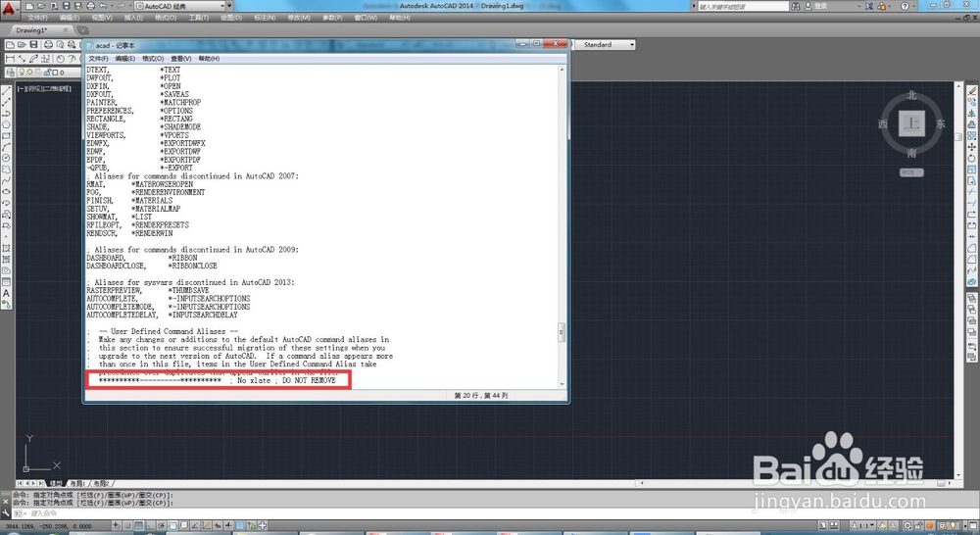This screenshot has height=535, width=980.
Task: Click the 上 top face of ViewCube
Action: (911, 123)
